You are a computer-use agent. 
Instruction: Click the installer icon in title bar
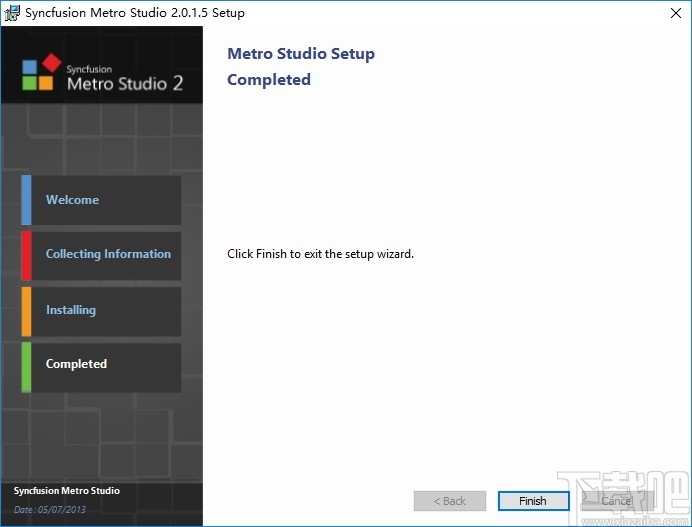click(x=11, y=13)
